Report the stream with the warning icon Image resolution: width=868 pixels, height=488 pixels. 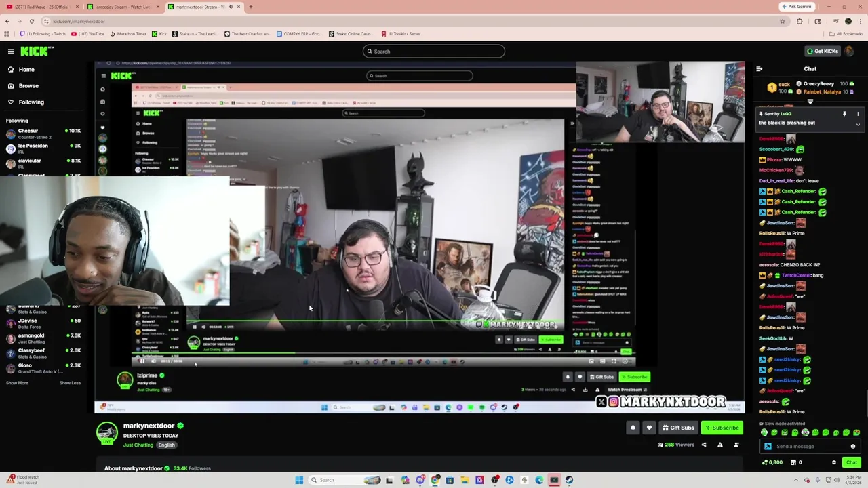(719, 445)
